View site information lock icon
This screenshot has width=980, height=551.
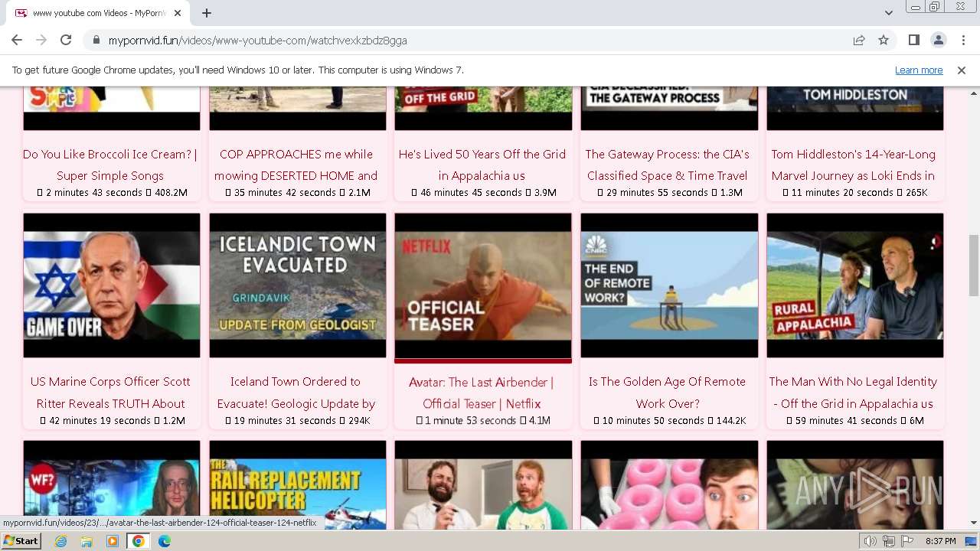[x=96, y=40]
